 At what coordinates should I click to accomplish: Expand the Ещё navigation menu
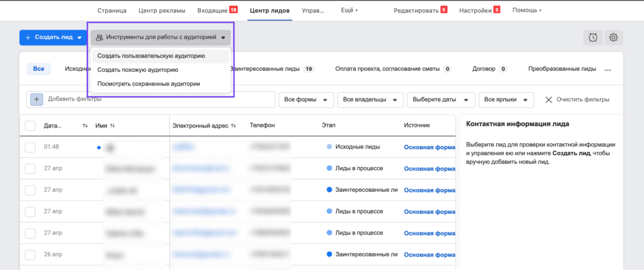(349, 11)
